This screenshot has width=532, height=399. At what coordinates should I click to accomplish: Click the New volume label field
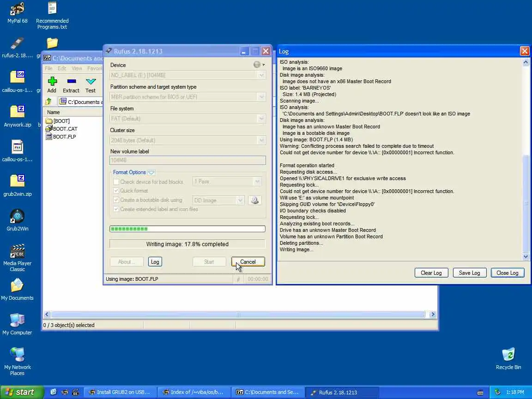tap(187, 160)
